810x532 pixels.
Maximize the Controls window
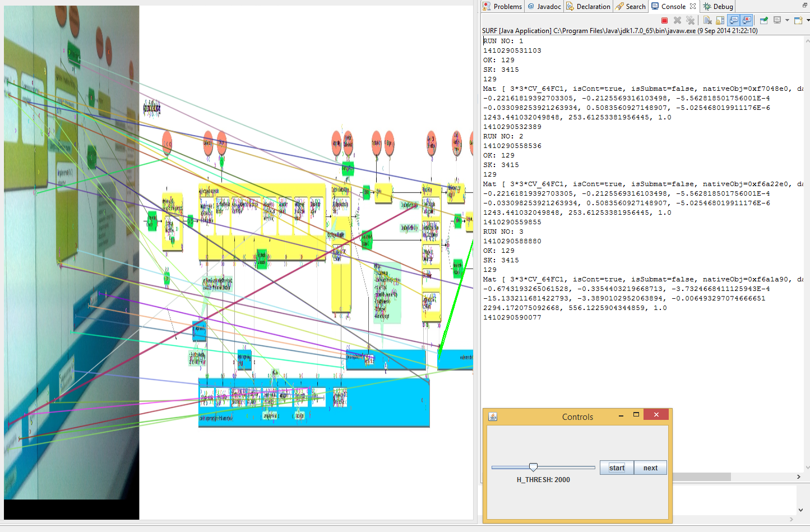coord(636,415)
